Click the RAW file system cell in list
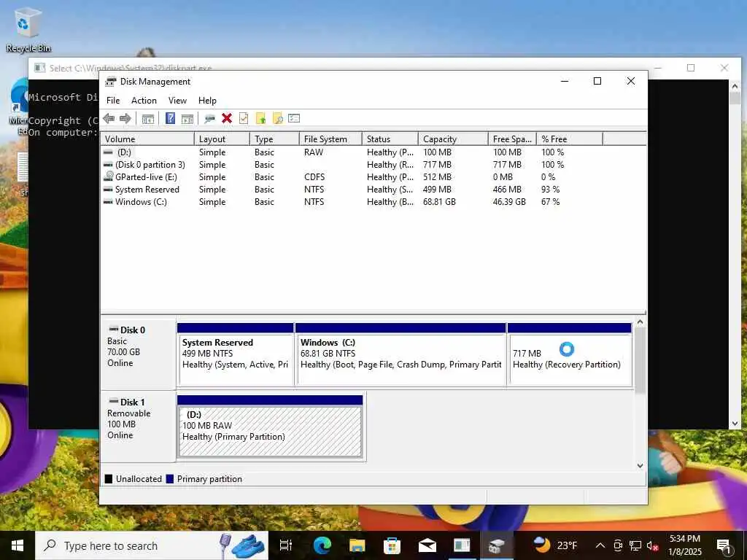The width and height of the screenshot is (747, 560). pos(314,152)
